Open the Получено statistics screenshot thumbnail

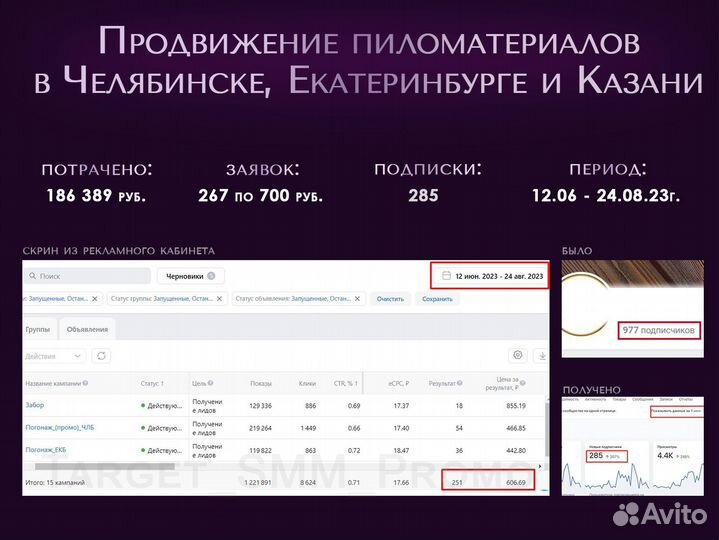point(633,446)
